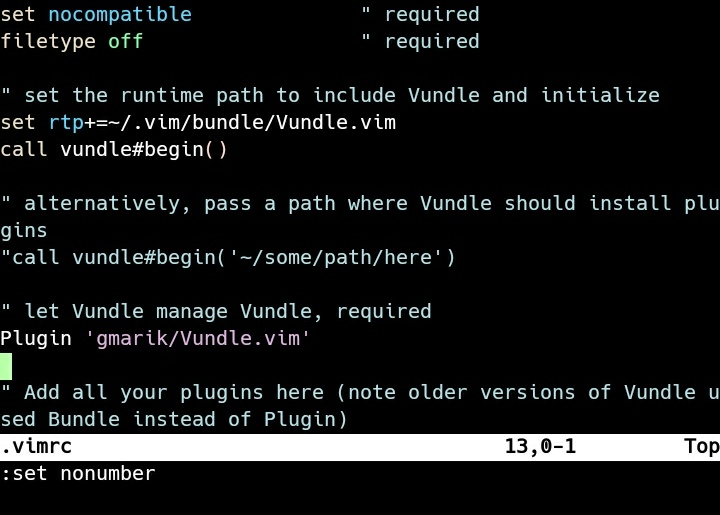Click the word 'filetype' in second line
Image resolution: width=720 pixels, height=515 pixels.
point(48,41)
